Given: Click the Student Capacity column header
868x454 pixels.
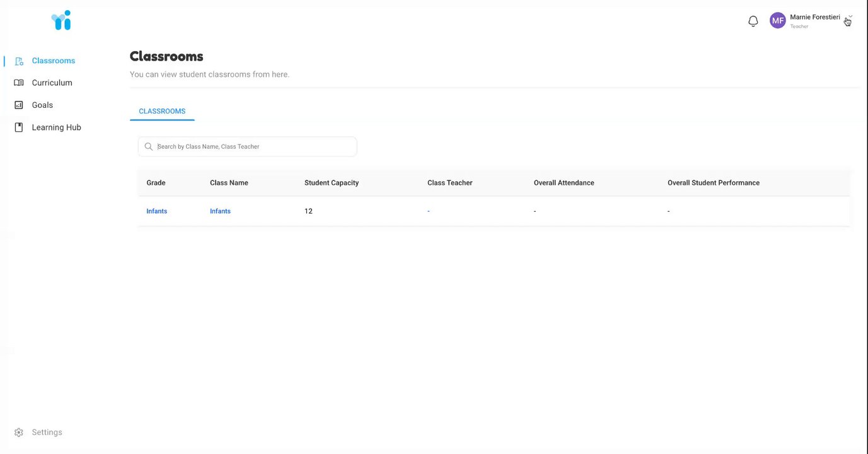Looking at the screenshot, I should click(332, 183).
